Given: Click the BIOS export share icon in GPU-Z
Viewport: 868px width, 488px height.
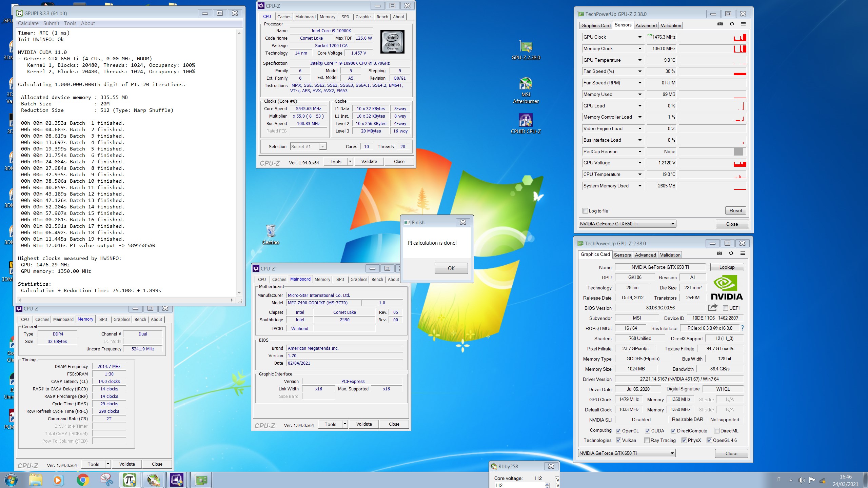Looking at the screenshot, I should 713,307.
